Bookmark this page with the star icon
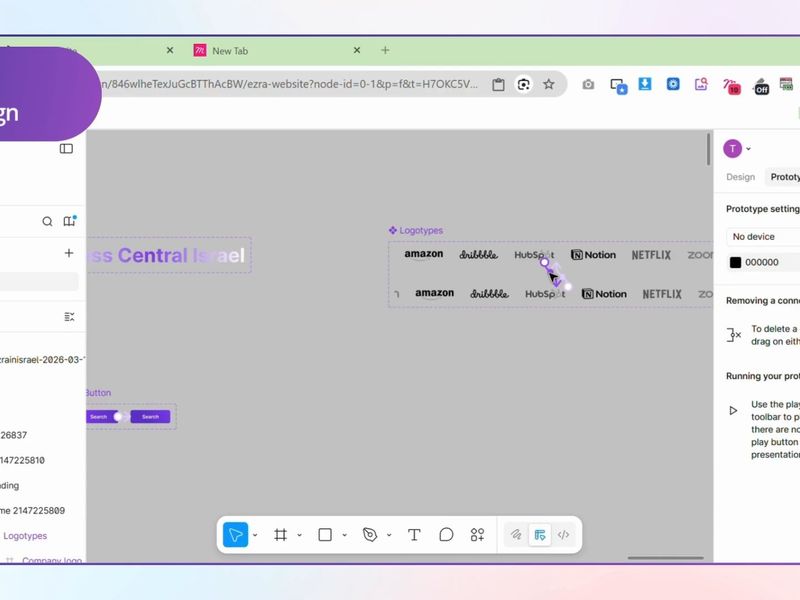Viewport: 800px width, 600px height. point(548,84)
